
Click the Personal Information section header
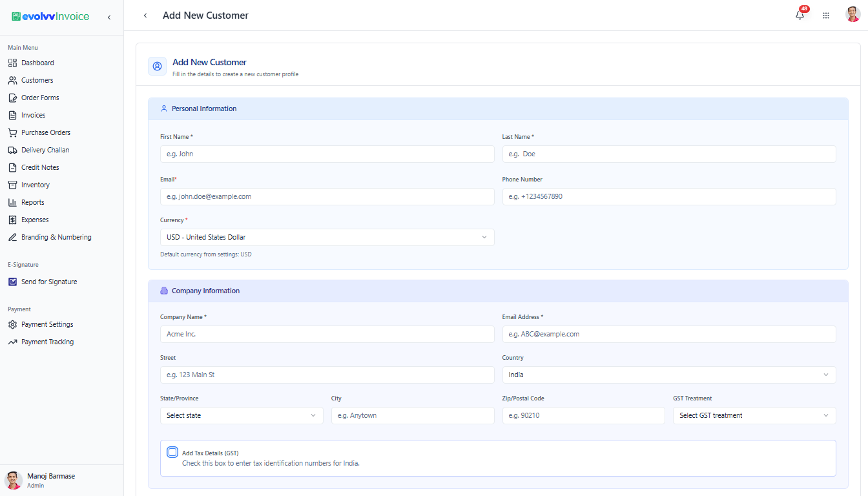click(498, 108)
